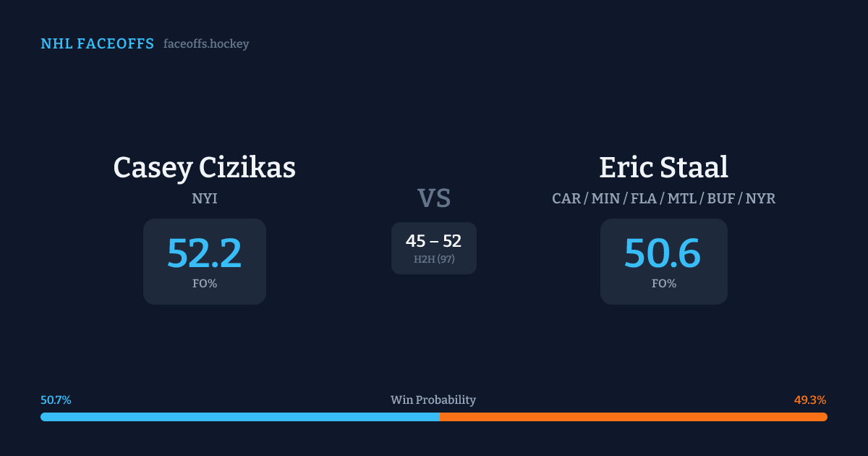
Task: Select the Casey Cizikas player name
Action: click(205, 167)
